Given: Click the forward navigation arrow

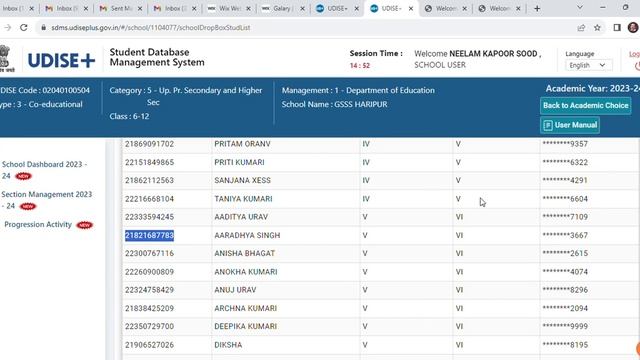Looking at the screenshot, I should 7,27.
